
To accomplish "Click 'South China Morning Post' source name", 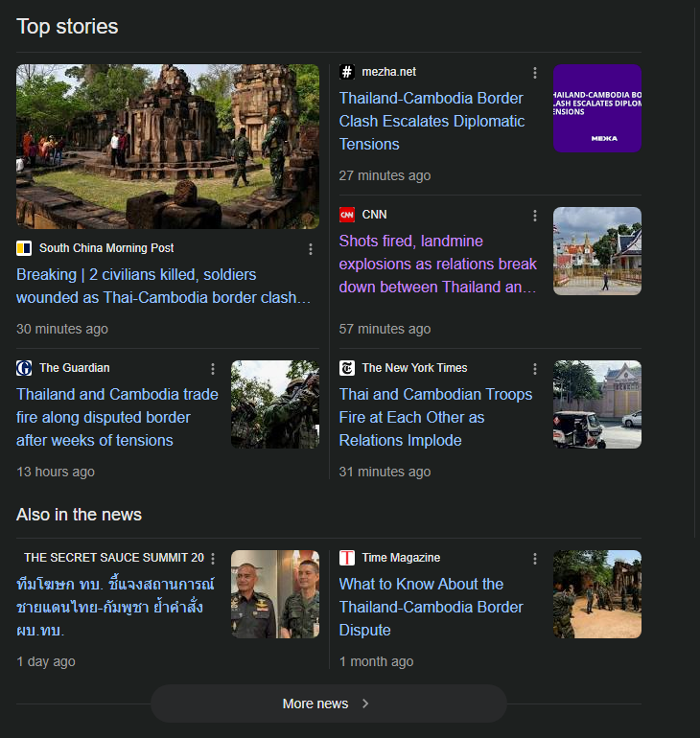I will tap(106, 248).
